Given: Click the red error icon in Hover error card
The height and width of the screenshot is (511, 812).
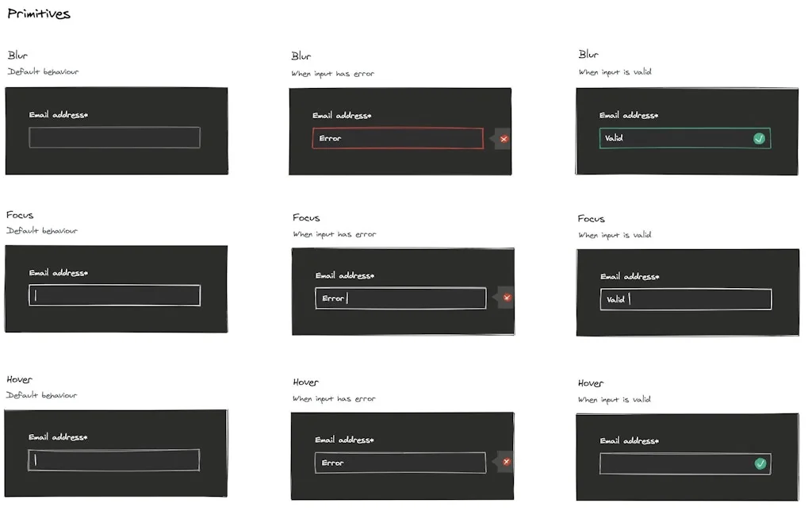Looking at the screenshot, I should tap(506, 462).
